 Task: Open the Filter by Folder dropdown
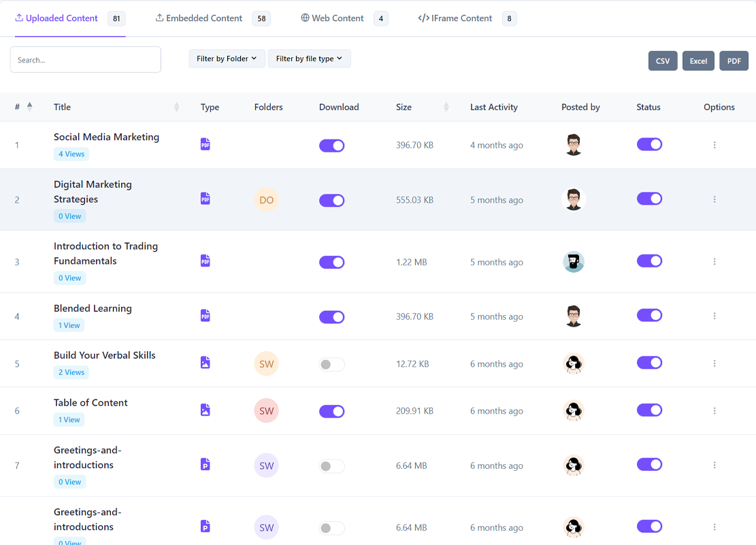(227, 59)
